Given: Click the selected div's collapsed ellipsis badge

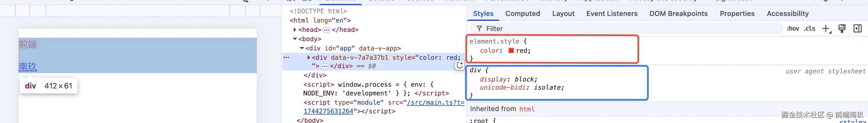Looking at the screenshot, I should coord(324,66).
